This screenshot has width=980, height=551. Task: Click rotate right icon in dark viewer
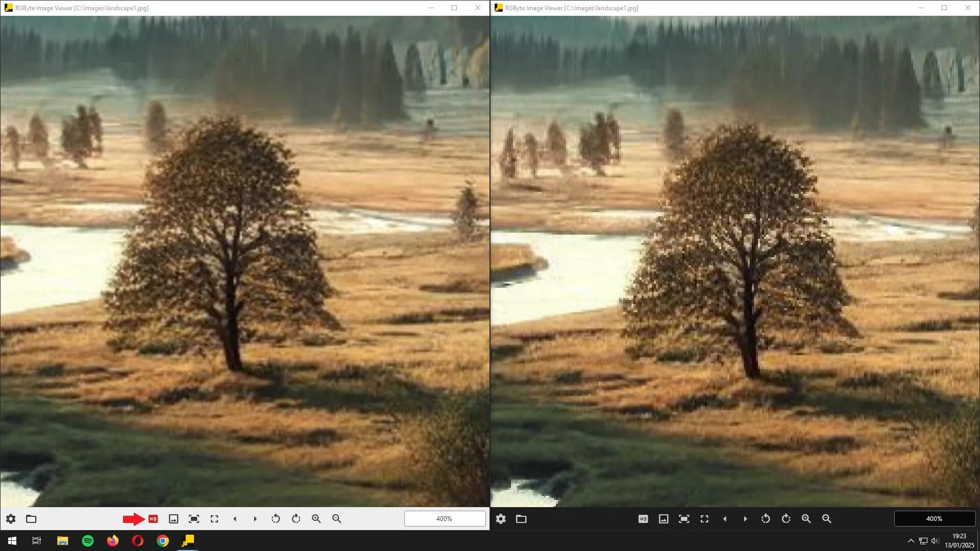click(786, 519)
